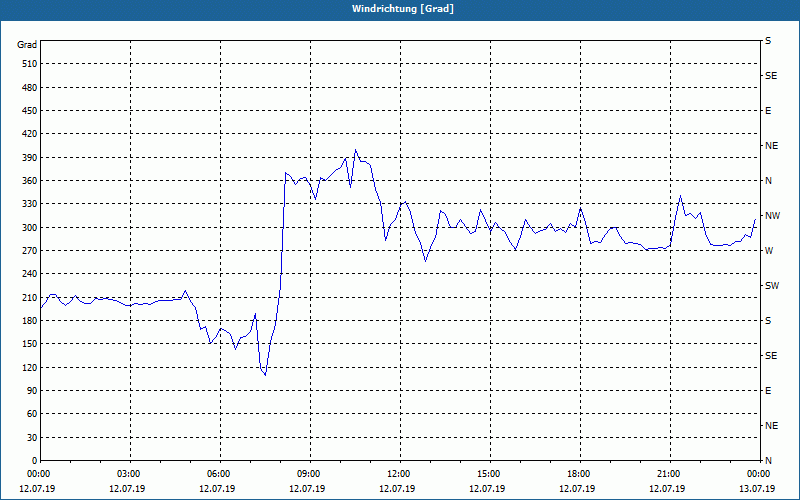
Task: Click the "E" compass label beside the 450 gridline
Action: click(768, 111)
